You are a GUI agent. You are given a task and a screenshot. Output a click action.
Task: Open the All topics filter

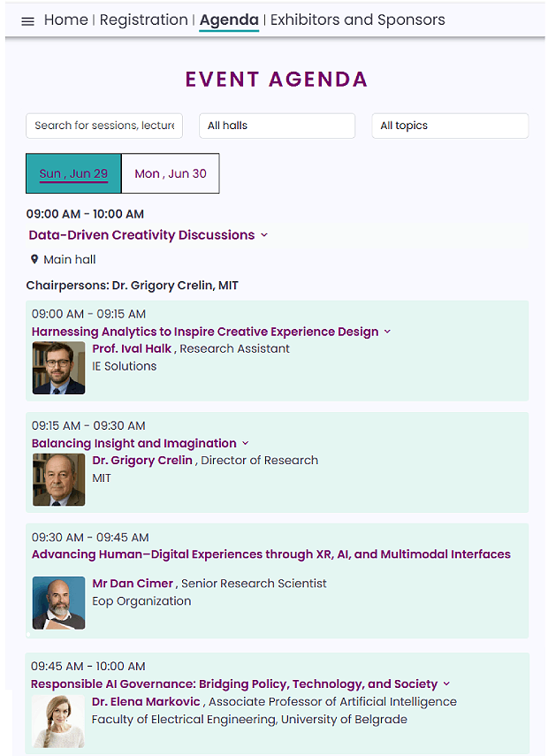click(x=449, y=126)
